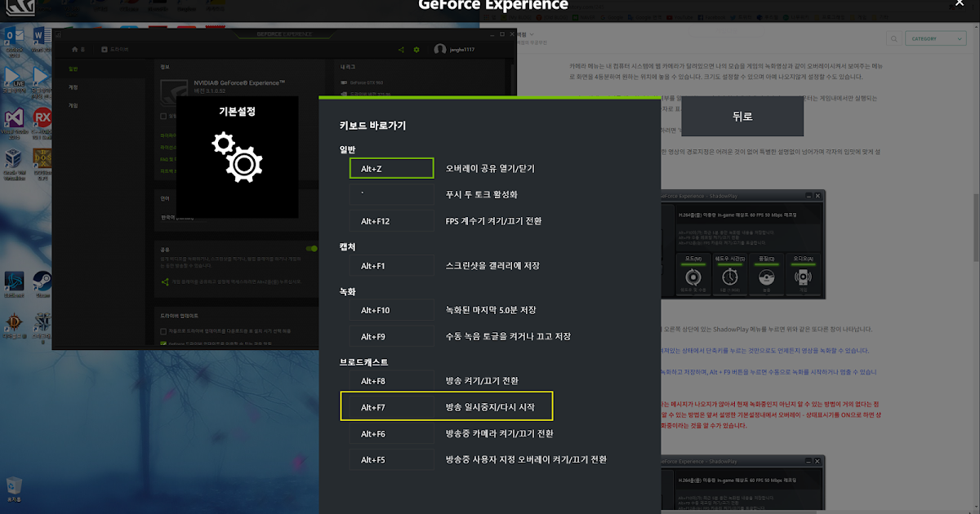
Task: Select 일반 in the GeForce settings sidebar
Action: (x=73, y=69)
